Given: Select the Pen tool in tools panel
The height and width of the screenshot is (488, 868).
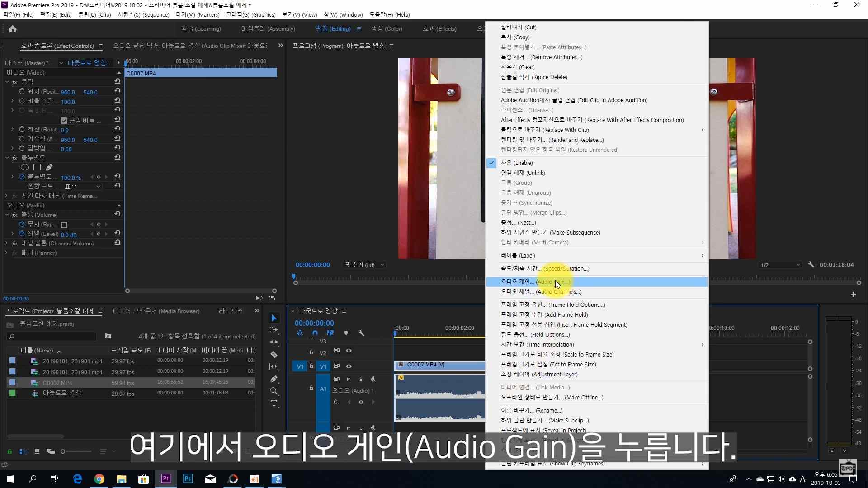Looking at the screenshot, I should tap(274, 379).
